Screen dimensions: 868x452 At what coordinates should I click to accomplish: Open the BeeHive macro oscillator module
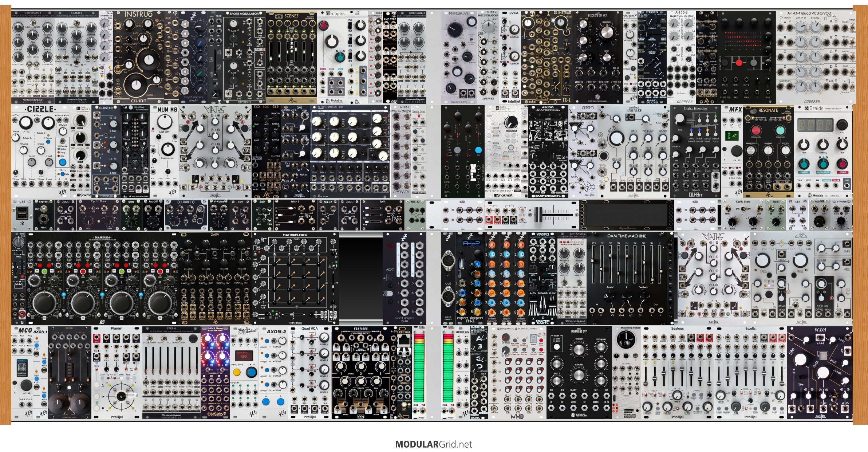click(135, 152)
